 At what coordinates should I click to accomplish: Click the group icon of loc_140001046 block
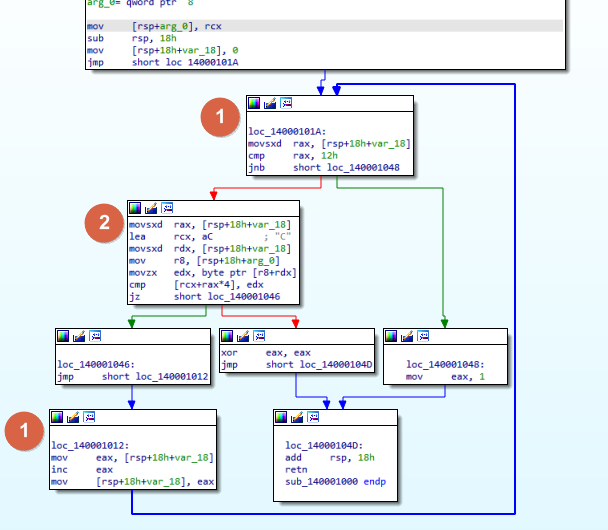coord(95,336)
